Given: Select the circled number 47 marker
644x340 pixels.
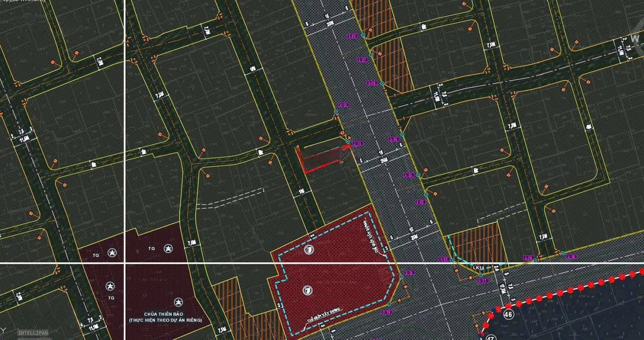Looking at the screenshot, I should pos(490,338).
